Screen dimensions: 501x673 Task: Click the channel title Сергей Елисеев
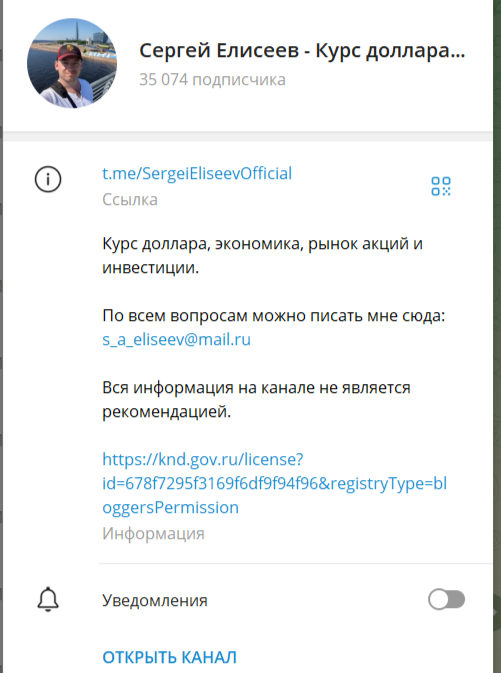[x=219, y=50]
